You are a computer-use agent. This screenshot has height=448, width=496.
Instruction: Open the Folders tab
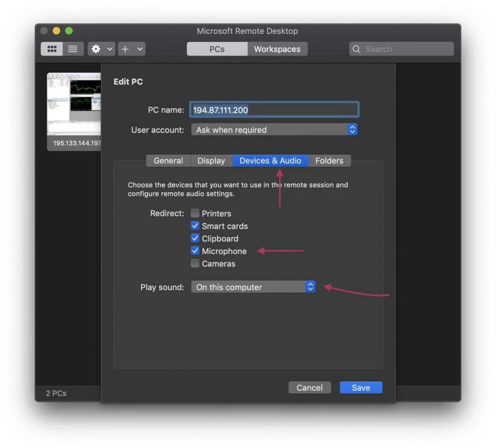(329, 161)
